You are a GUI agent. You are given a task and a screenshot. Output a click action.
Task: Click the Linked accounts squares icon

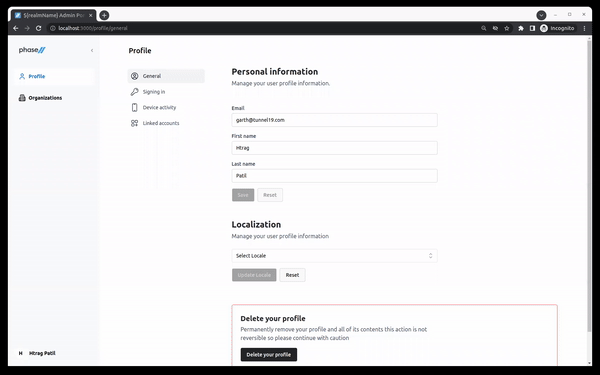coord(134,123)
